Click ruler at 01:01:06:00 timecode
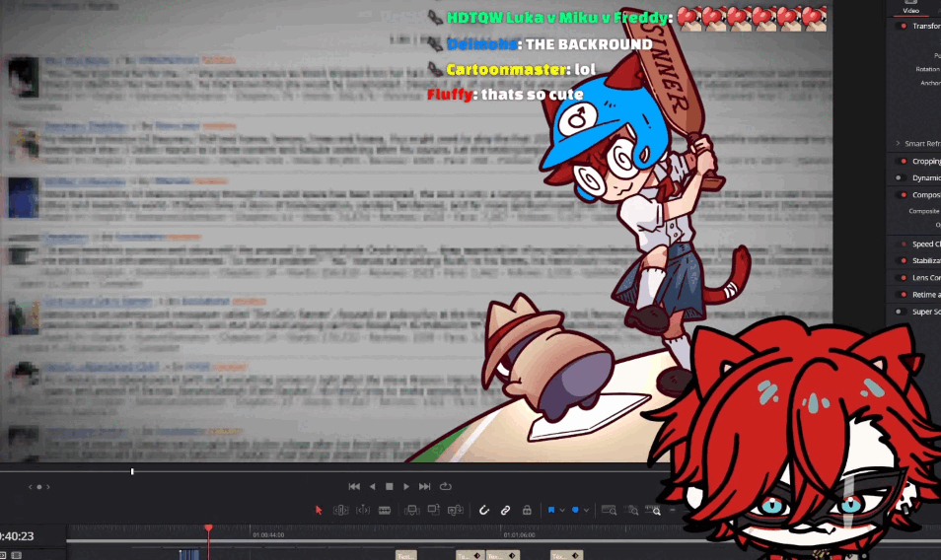The width and height of the screenshot is (941, 560). click(519, 534)
